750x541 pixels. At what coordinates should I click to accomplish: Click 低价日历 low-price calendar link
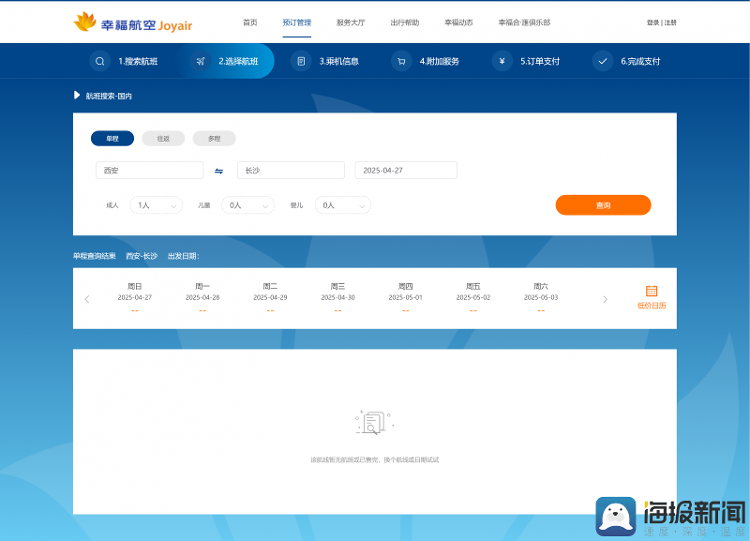tap(651, 306)
